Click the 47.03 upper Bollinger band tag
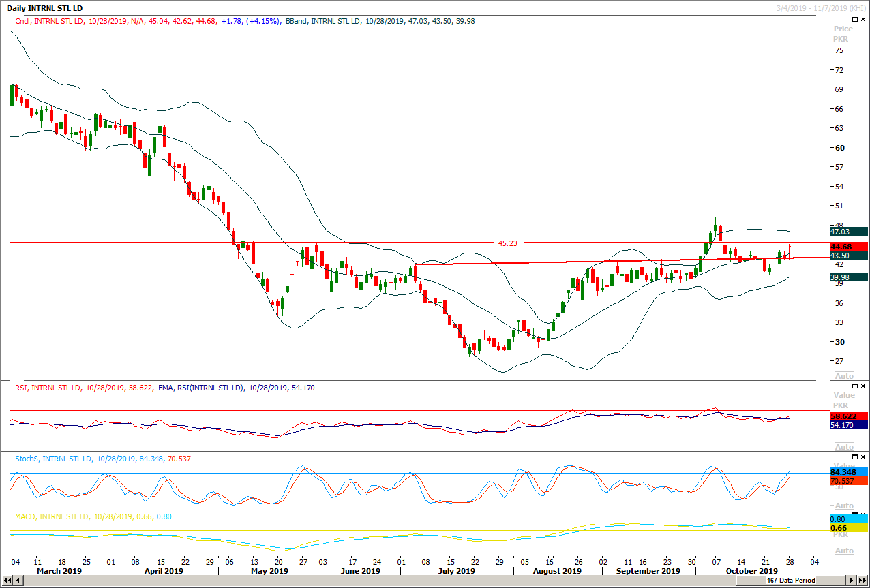Viewport: 870px width, 588px height. tap(849, 232)
